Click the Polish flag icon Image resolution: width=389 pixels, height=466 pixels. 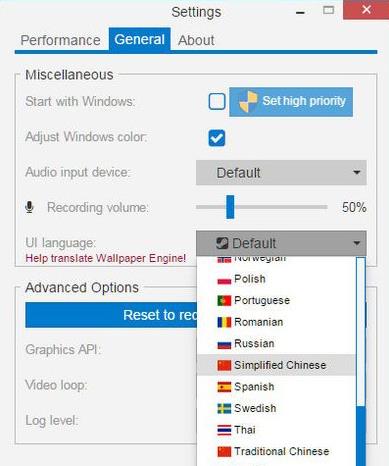click(224, 279)
